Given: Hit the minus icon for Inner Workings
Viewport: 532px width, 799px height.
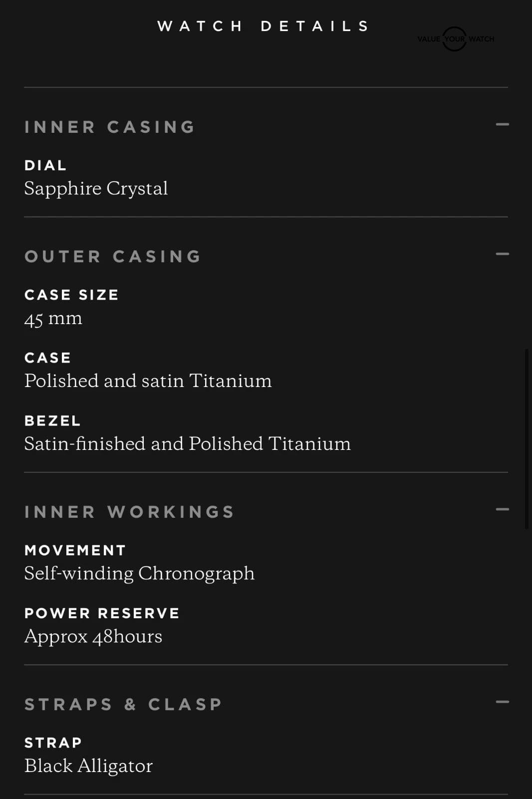Looking at the screenshot, I should [502, 509].
